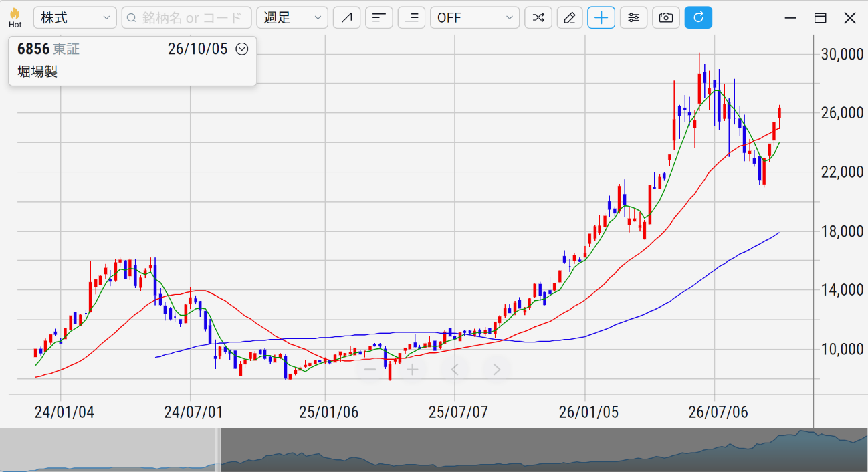Click the 24/01/04 date axis label

[64, 412]
